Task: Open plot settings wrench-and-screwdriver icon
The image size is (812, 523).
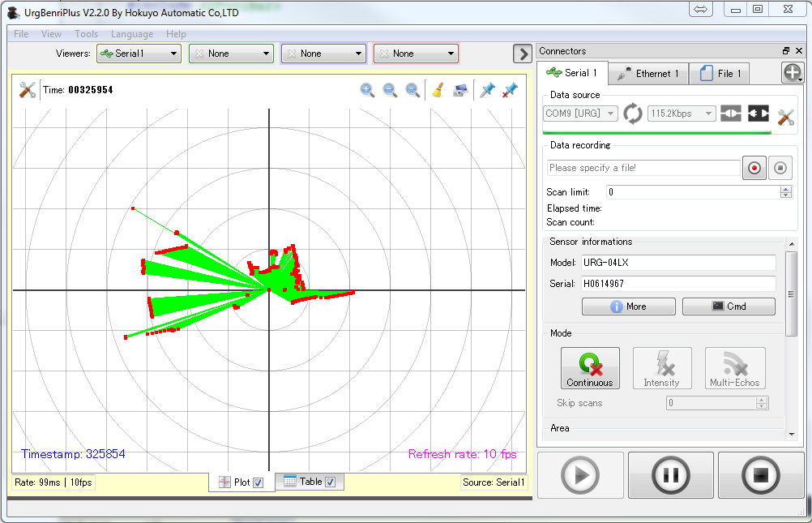Action: coord(28,90)
